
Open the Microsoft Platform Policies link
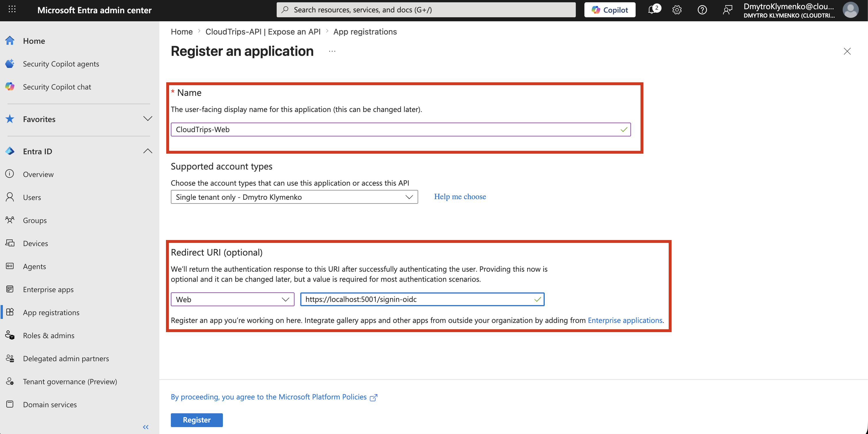pyautogui.click(x=274, y=397)
